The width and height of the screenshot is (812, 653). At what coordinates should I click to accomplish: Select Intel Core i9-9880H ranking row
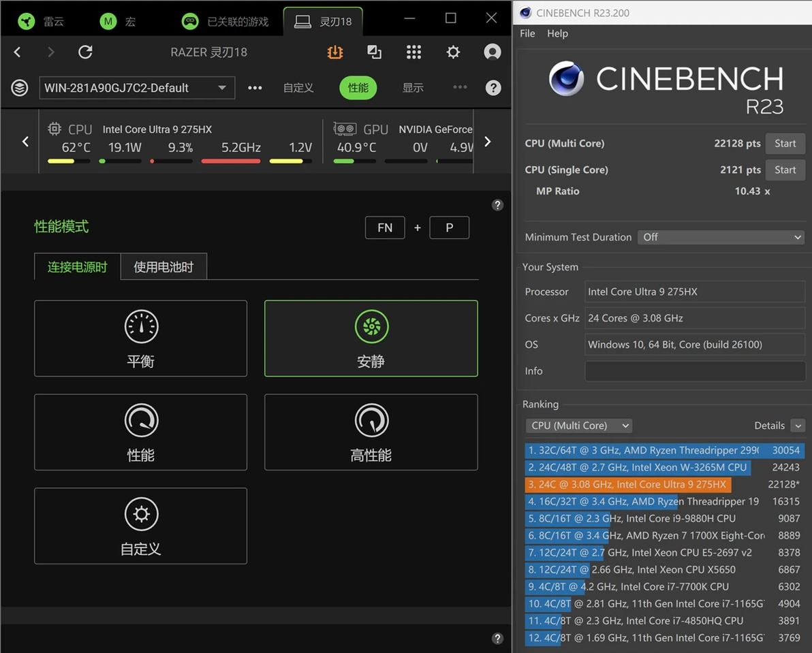pyautogui.click(x=664, y=518)
